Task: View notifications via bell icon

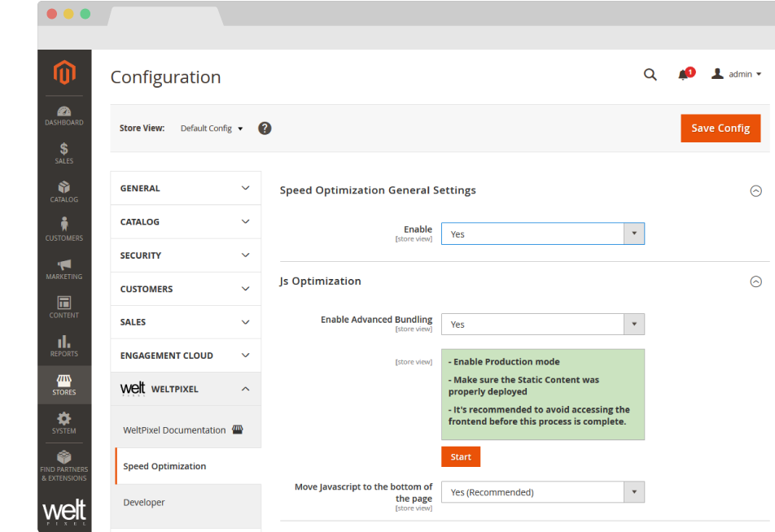Action: 684,75
